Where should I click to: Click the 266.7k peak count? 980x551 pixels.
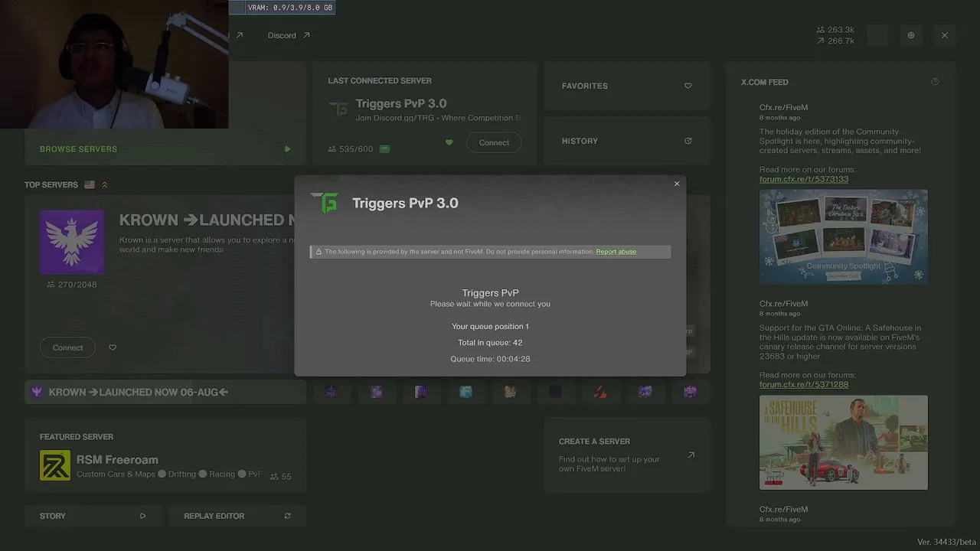(835, 41)
